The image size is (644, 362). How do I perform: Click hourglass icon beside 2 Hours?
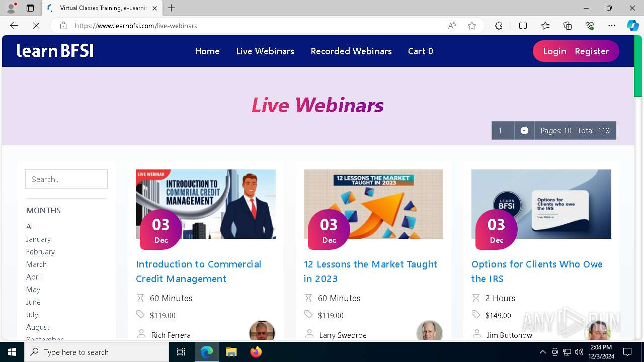click(x=476, y=298)
